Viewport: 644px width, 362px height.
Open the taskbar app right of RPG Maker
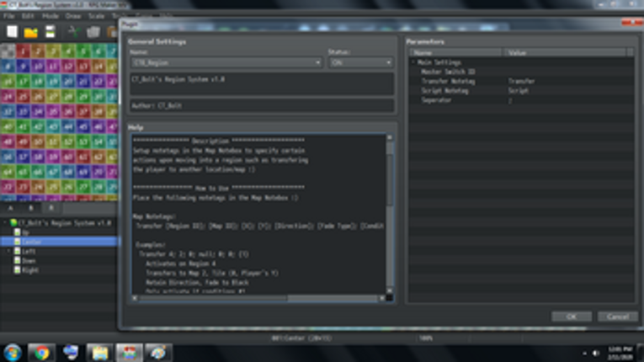pyautogui.click(x=157, y=353)
